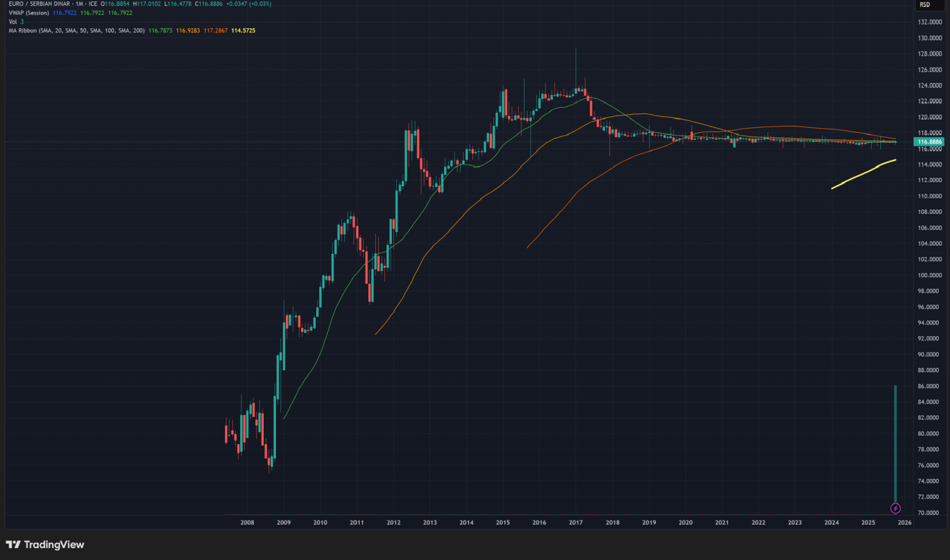Click the yellow 114.5725 MA Ribbon value
The width and height of the screenshot is (950, 560).
[243, 31]
